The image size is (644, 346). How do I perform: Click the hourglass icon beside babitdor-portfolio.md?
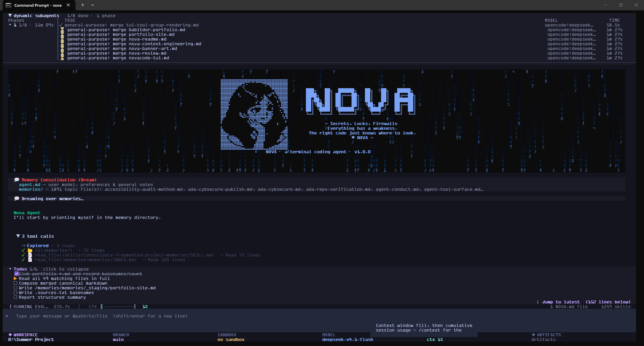[x=62, y=30]
